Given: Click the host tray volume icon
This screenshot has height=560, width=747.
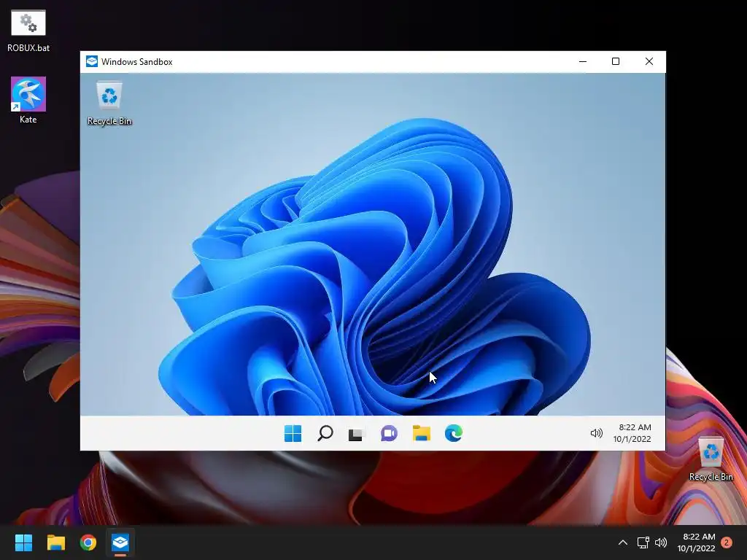Looking at the screenshot, I should (x=661, y=542).
